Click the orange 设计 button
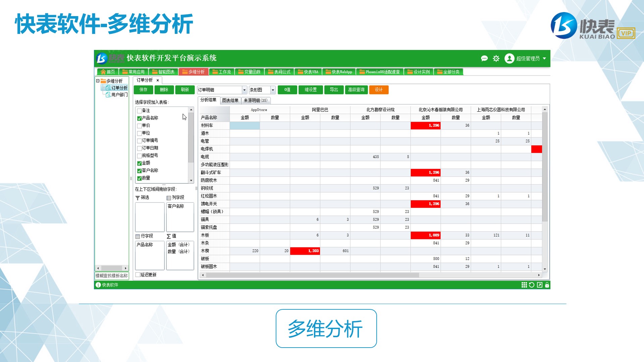The image size is (644, 362). click(x=379, y=90)
